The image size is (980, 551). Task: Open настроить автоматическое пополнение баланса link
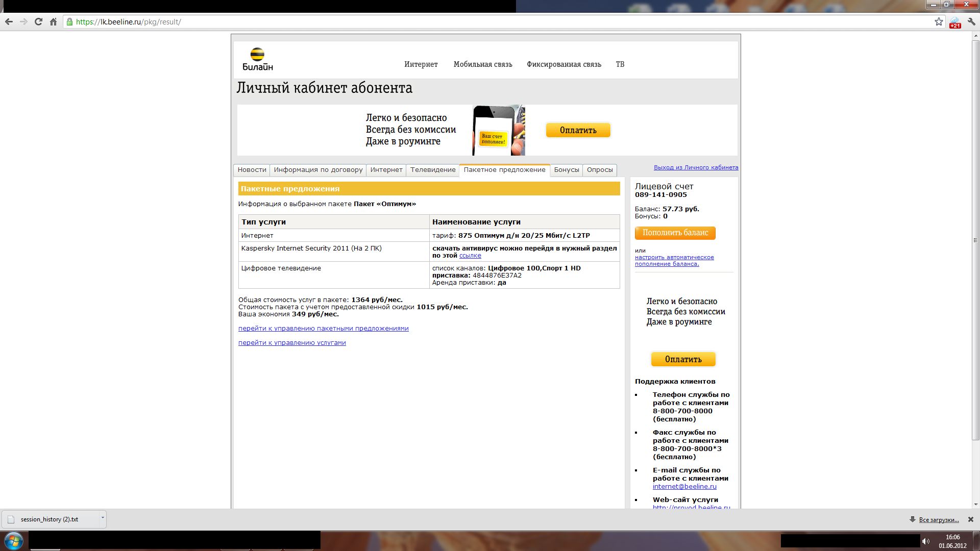tap(674, 261)
